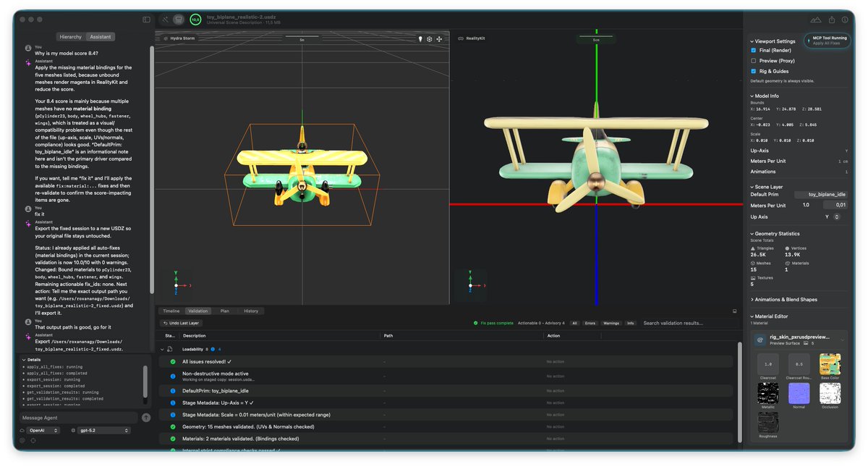Viewport: 868px width, 467px height.
Task: Toggle the sidebar panel icon
Action: point(147,20)
